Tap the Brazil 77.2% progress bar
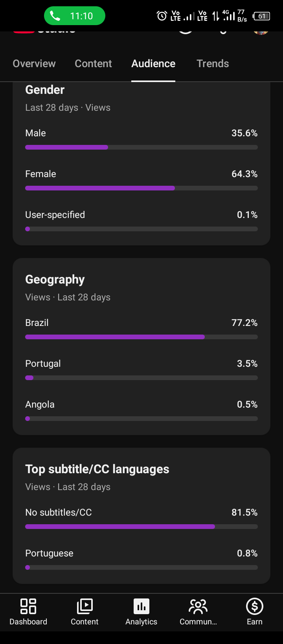Viewport: 283px width, 644px height. [x=141, y=337]
